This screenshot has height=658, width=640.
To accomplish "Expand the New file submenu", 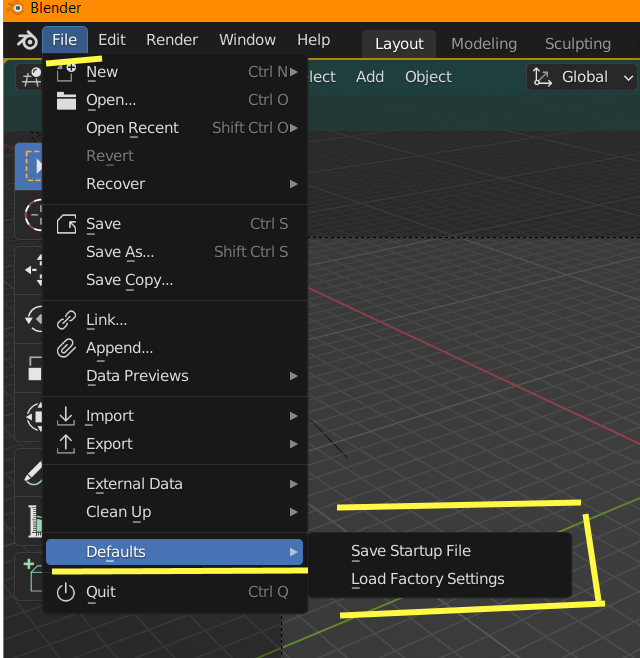I will point(175,72).
